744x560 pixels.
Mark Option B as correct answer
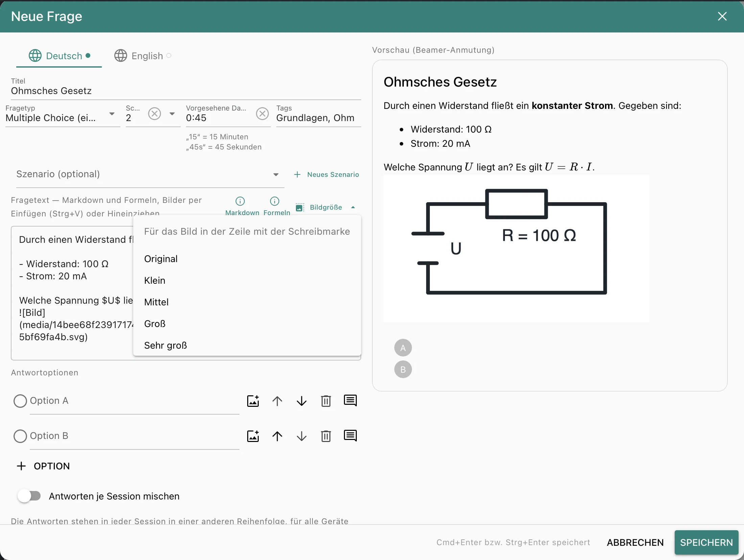click(x=20, y=436)
